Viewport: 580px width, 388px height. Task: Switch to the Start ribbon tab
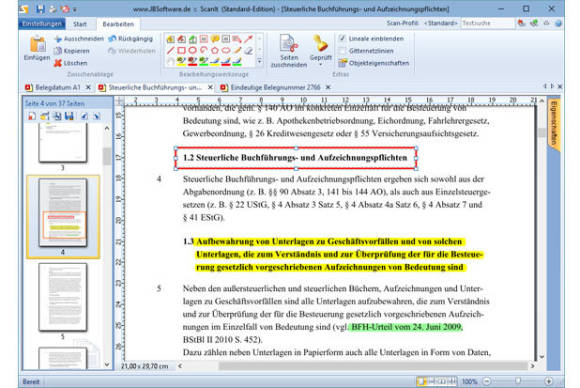pos(80,24)
